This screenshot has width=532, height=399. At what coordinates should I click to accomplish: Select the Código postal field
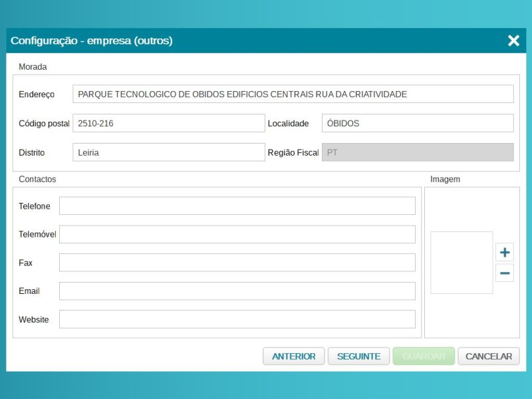pyautogui.click(x=168, y=124)
